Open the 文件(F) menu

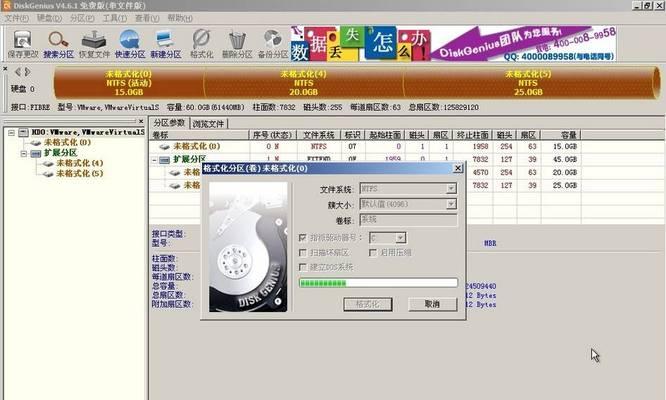[16, 18]
